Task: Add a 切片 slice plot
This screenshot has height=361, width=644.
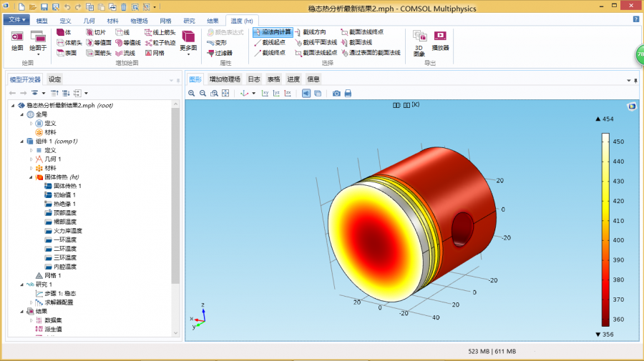Action: click(x=96, y=32)
